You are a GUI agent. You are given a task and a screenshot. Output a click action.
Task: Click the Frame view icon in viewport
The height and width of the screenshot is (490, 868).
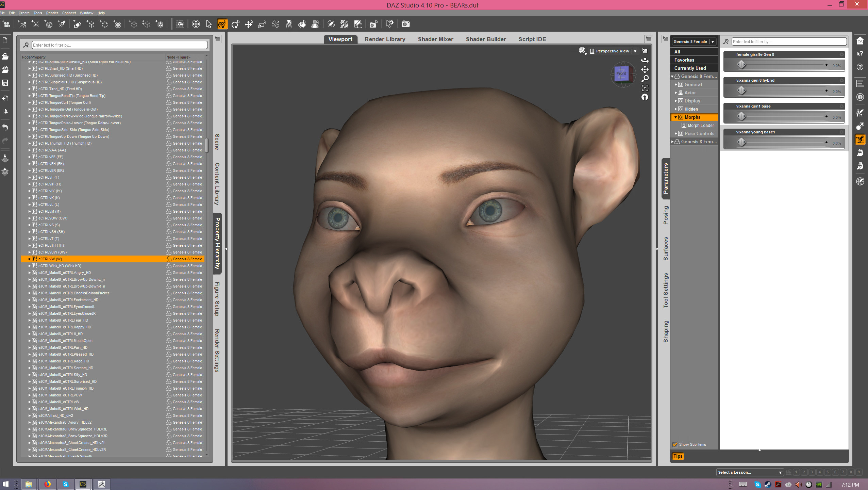tap(645, 88)
